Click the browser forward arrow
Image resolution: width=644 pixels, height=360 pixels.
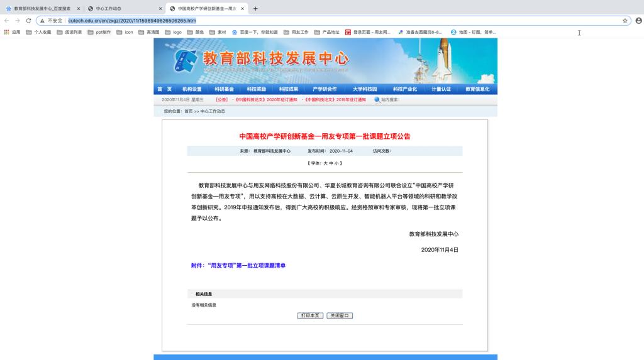click(17, 21)
